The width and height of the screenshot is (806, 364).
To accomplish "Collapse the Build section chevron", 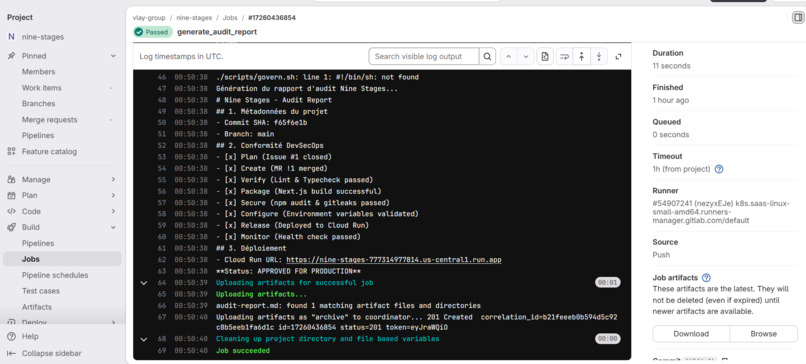I will 113,227.
